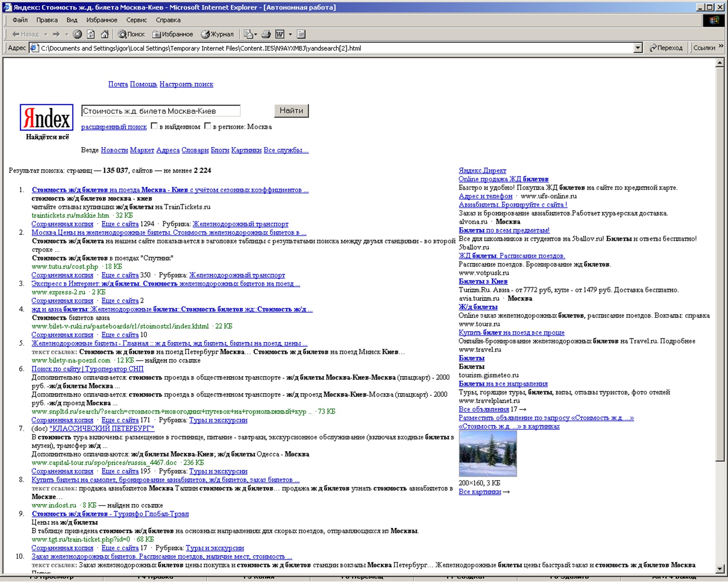
Task: Open the 'Все объявления' link
Action: pos(484,409)
